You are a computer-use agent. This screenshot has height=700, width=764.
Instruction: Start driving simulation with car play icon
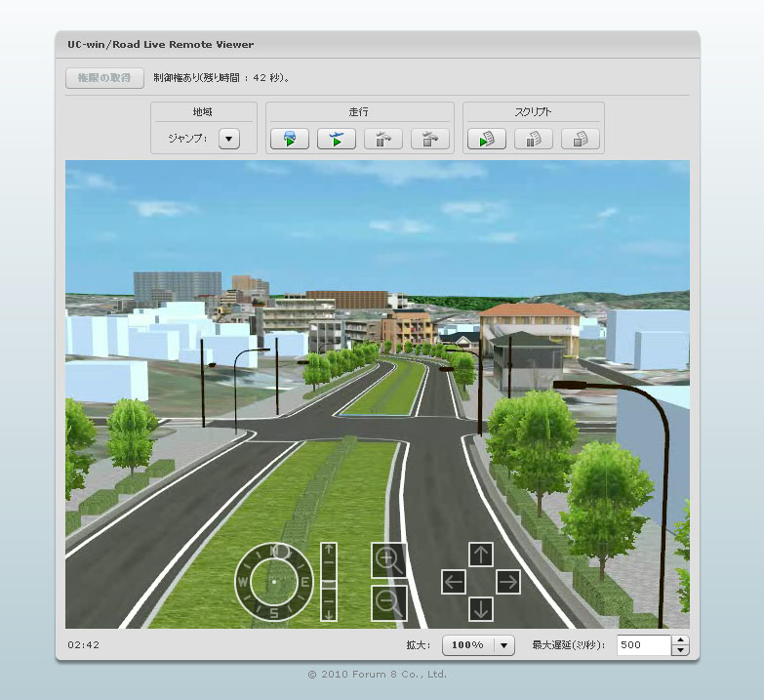(x=290, y=139)
